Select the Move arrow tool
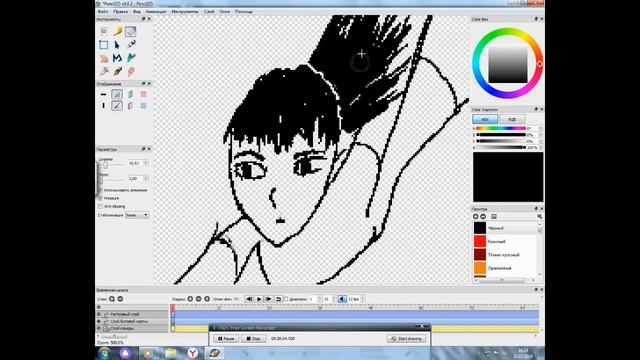 click(117, 44)
